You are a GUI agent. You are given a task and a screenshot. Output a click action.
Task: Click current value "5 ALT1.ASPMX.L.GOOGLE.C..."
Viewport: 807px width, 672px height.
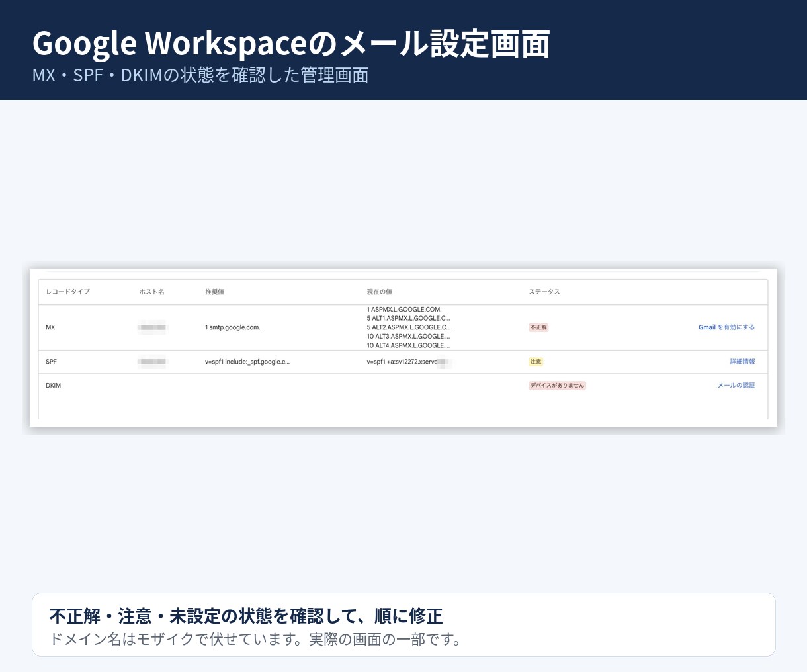pyautogui.click(x=409, y=318)
